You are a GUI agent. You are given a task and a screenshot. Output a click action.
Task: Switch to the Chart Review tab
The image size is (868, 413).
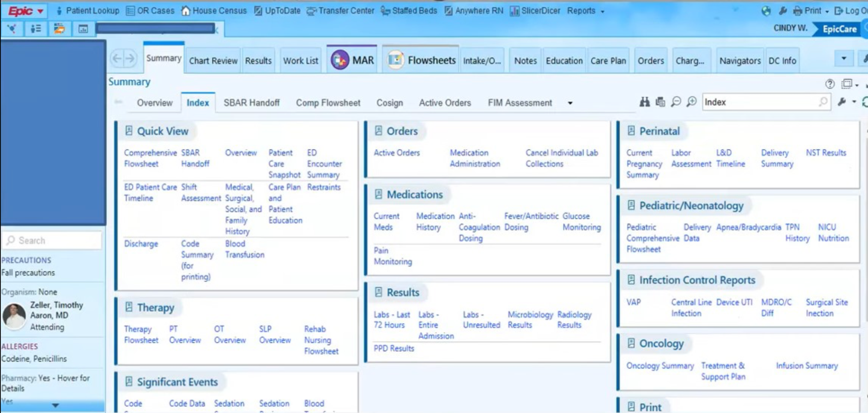coord(213,60)
